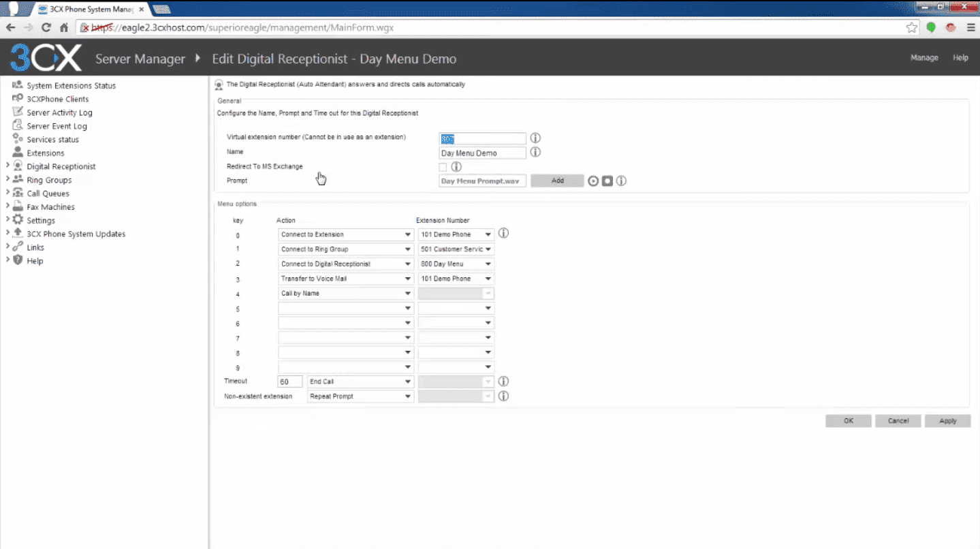This screenshot has width=980, height=549.
Task: Click info icon next to Name field
Action: pos(535,152)
